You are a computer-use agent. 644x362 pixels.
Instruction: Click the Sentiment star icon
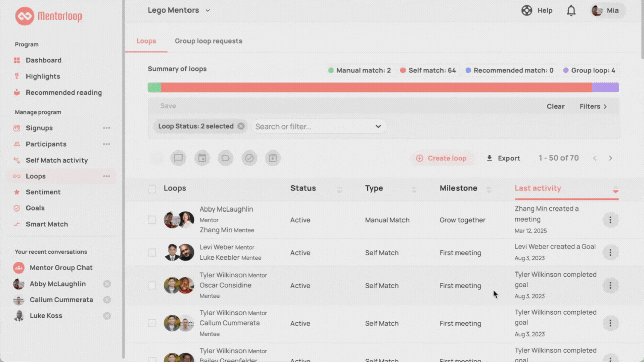tap(17, 192)
